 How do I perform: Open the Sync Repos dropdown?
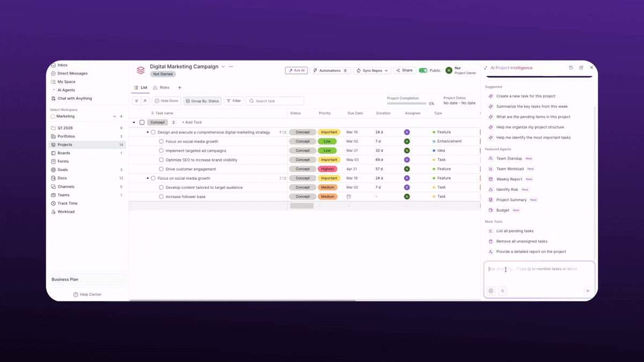[372, 70]
